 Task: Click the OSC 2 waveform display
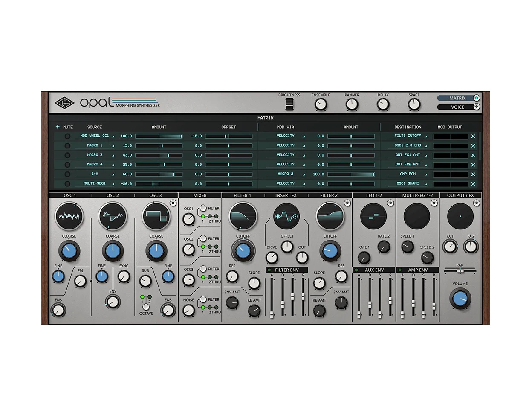click(x=113, y=216)
